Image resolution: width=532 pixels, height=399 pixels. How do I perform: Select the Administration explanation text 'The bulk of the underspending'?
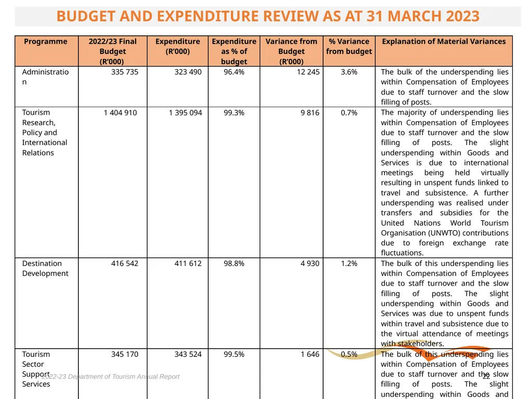point(437,72)
